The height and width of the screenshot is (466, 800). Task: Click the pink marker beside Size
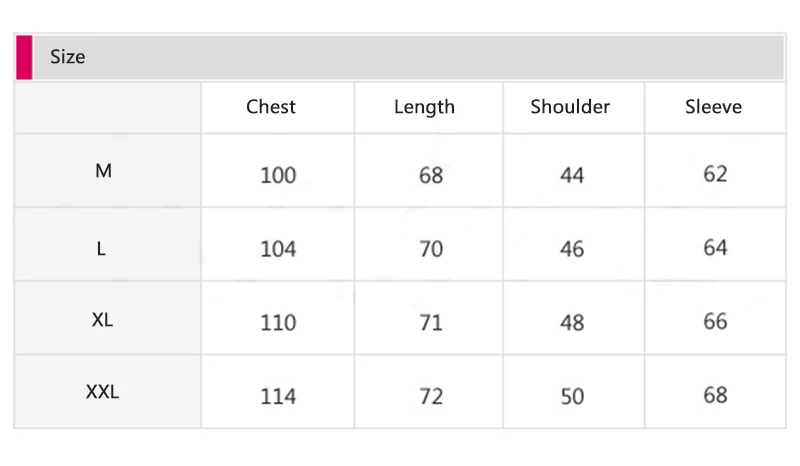pyautogui.click(x=24, y=57)
